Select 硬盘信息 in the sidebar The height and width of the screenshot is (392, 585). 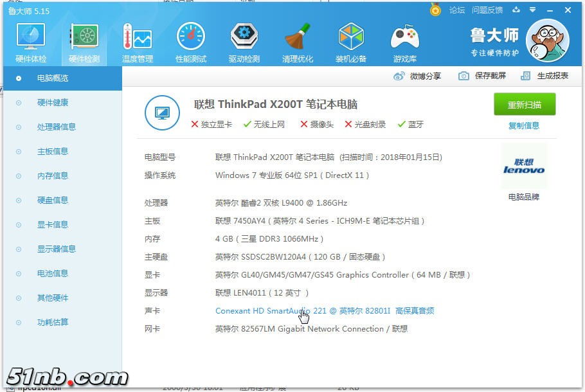(x=53, y=200)
